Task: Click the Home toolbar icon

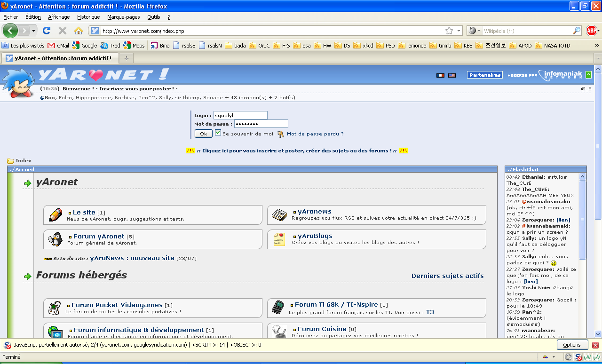Action: click(79, 31)
